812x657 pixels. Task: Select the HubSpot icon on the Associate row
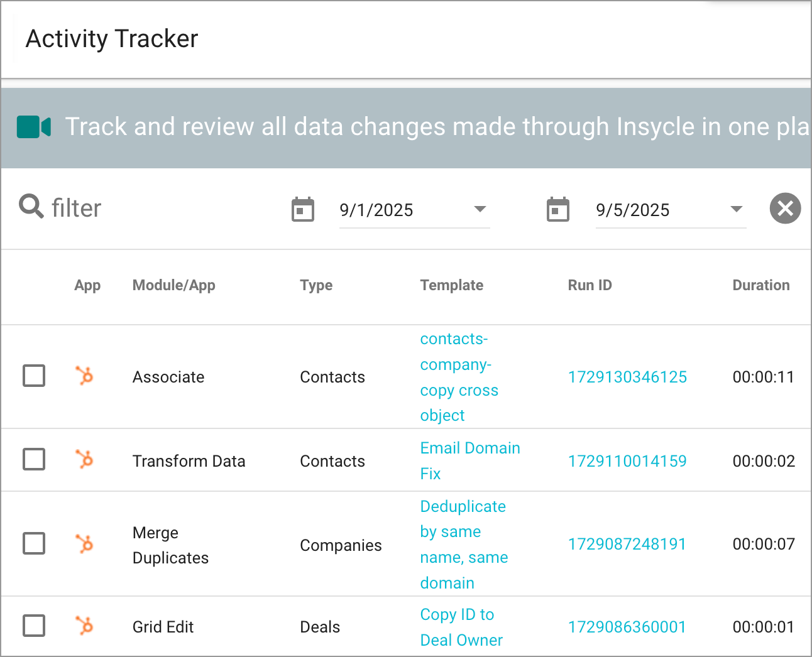(84, 376)
